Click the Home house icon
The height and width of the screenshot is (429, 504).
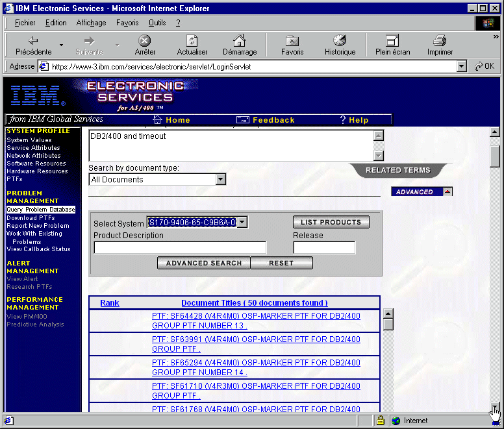(157, 119)
